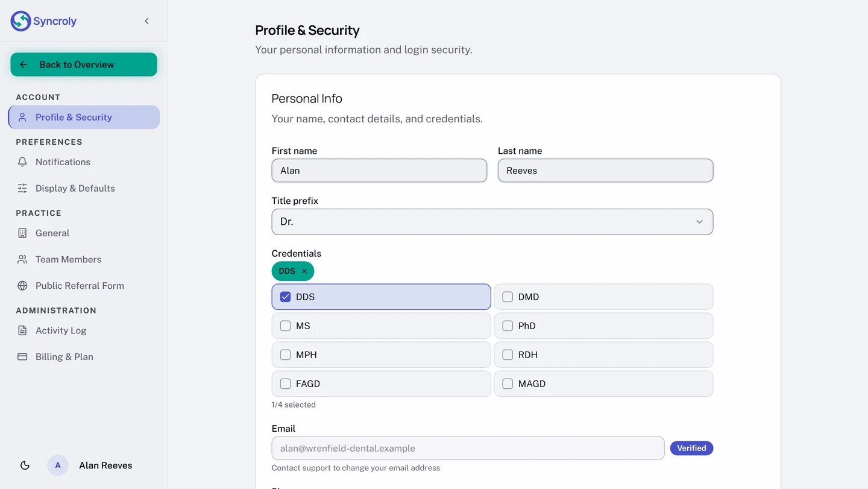Click the Verified badge next to email
868x489 pixels.
tap(691, 448)
